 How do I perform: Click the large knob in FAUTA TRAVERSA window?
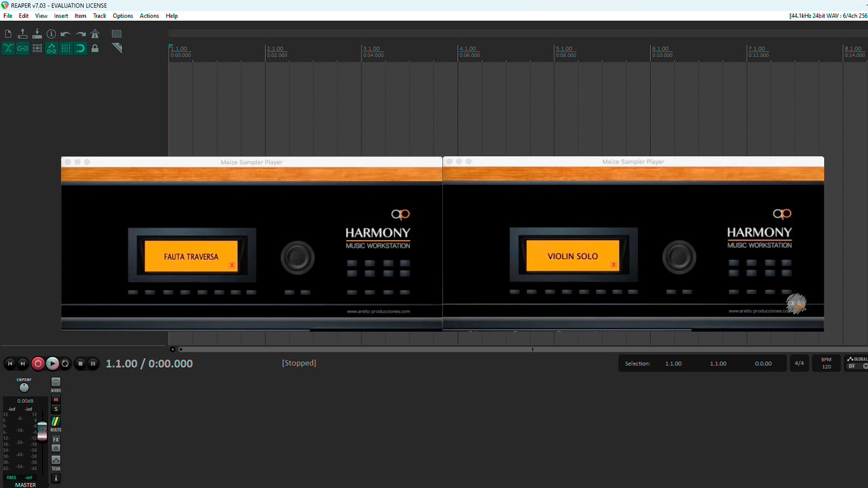pos(297,257)
